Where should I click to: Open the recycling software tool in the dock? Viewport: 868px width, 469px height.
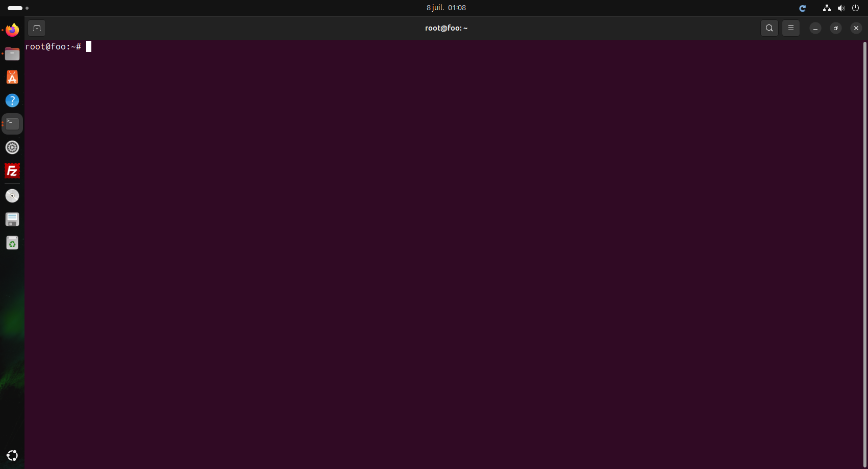[x=12, y=243]
